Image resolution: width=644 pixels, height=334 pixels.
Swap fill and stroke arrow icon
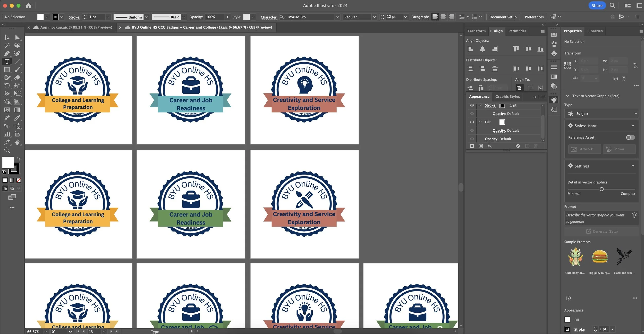[x=19, y=159]
